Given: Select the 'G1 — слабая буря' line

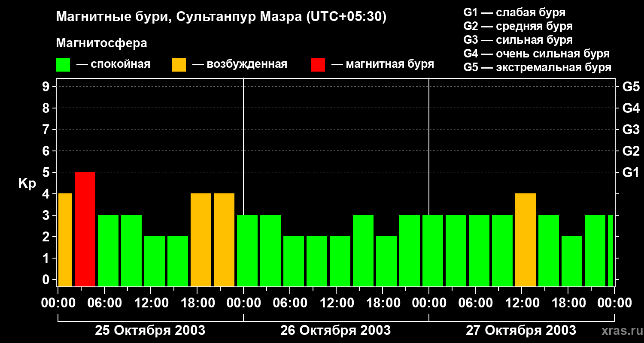Looking at the screenshot, I should [x=514, y=12].
